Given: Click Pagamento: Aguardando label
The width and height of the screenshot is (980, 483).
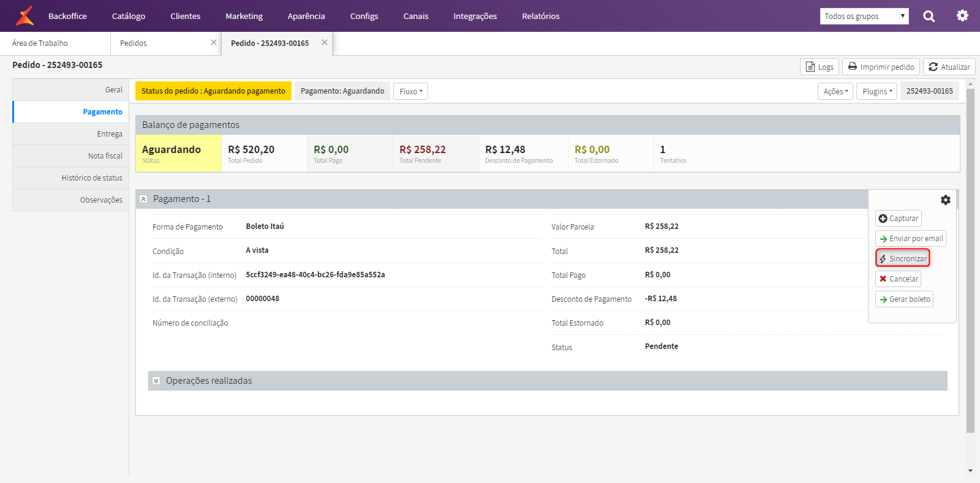Looking at the screenshot, I should (342, 91).
